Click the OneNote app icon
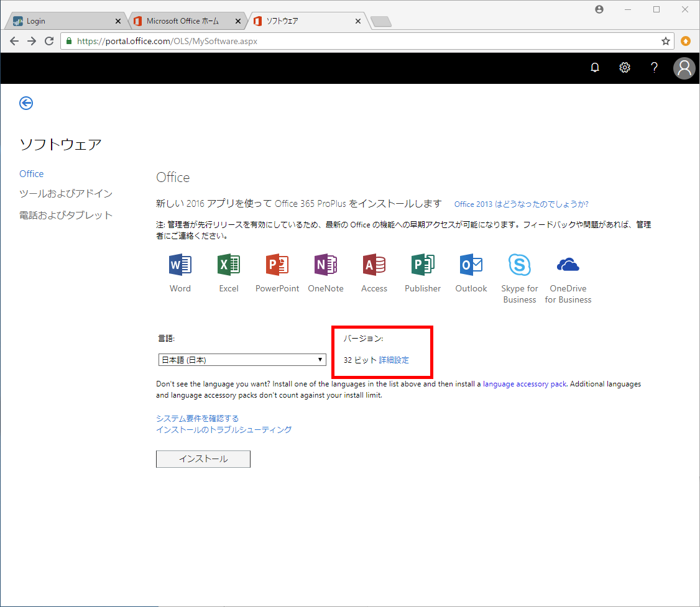The width and height of the screenshot is (700, 607). (326, 265)
